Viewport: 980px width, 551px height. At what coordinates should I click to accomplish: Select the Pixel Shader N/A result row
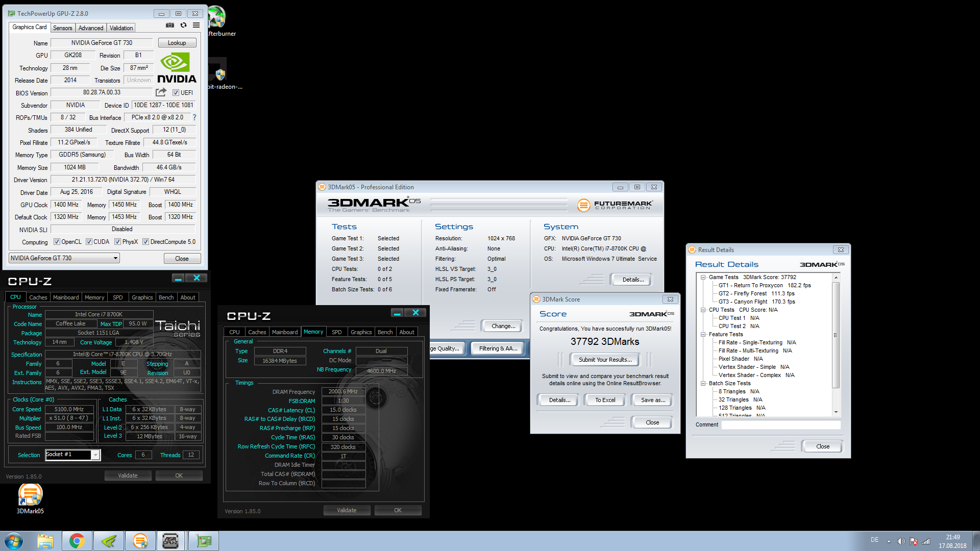click(741, 359)
